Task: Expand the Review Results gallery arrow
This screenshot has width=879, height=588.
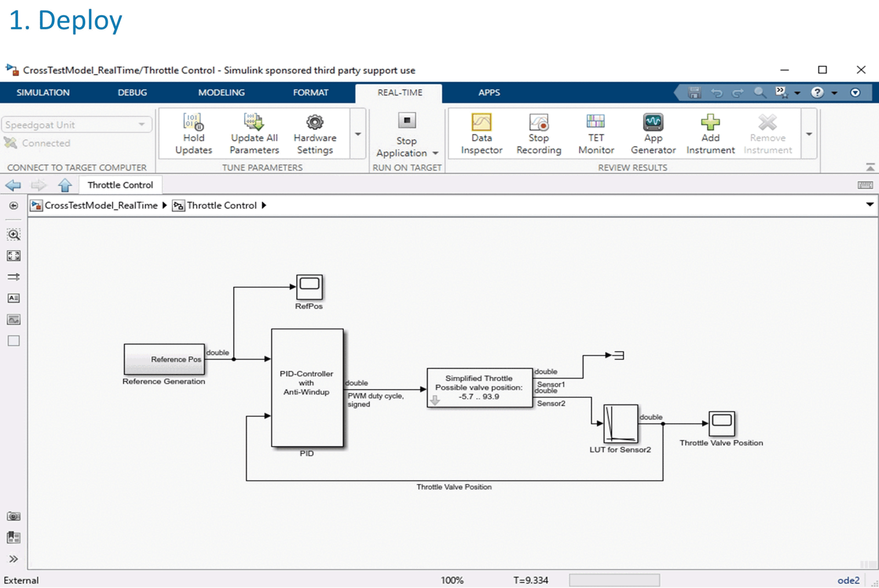Action: point(809,134)
